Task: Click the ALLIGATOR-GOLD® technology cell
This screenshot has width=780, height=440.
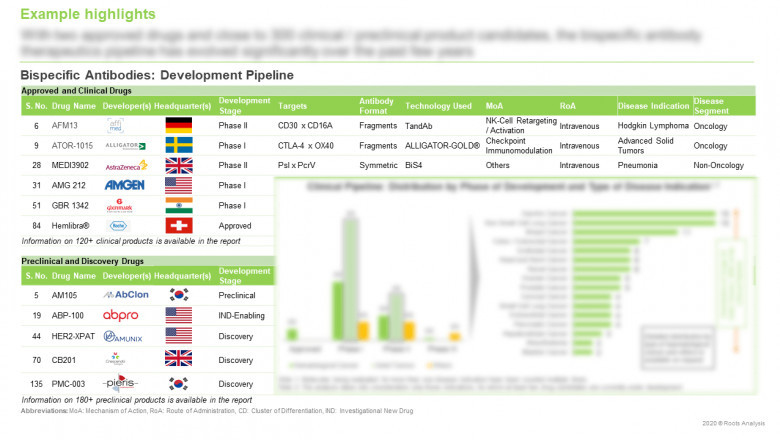Action: click(442, 146)
